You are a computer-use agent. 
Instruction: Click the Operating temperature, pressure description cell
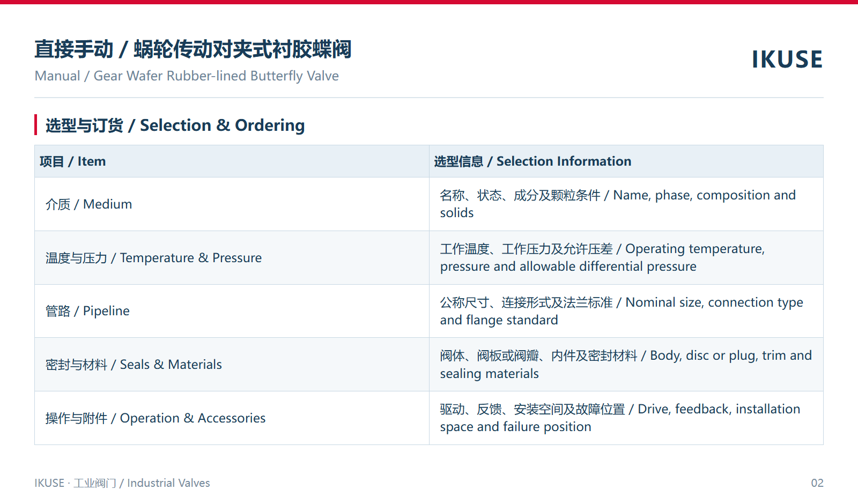(626, 258)
